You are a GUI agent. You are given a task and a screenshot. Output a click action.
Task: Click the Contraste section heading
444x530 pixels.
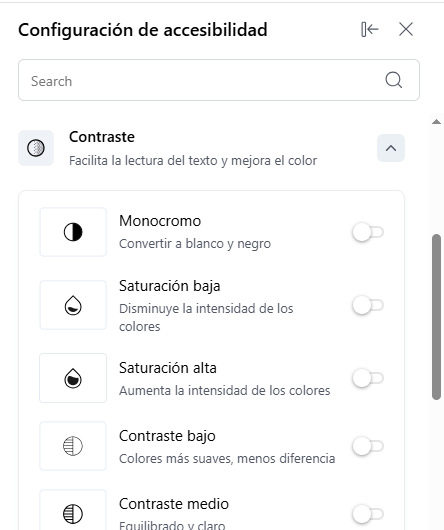coord(102,137)
